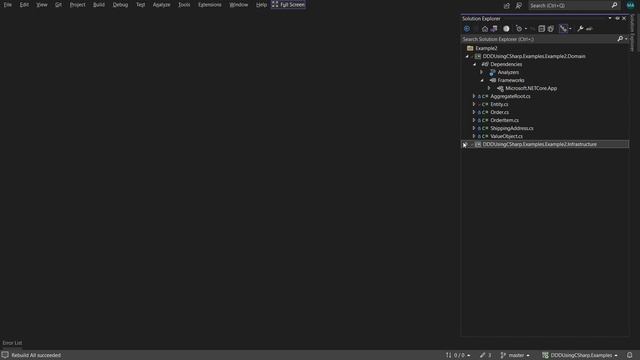This screenshot has height=360, width=640.
Task: Click the magnifier icon in top search box
Action: coord(614,5)
